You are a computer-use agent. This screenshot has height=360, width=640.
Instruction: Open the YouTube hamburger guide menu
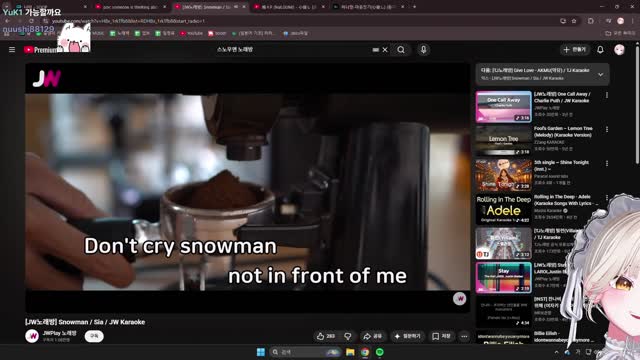coord(12,49)
